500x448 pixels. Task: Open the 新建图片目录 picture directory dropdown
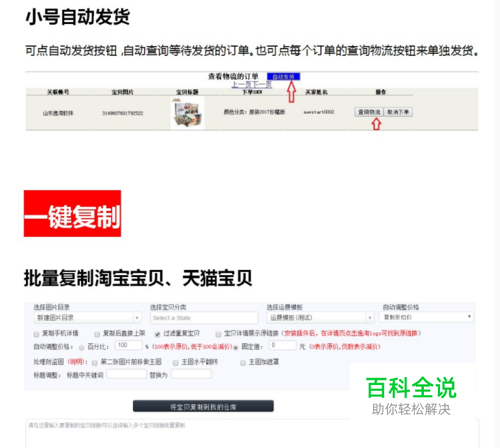[x=87, y=318]
